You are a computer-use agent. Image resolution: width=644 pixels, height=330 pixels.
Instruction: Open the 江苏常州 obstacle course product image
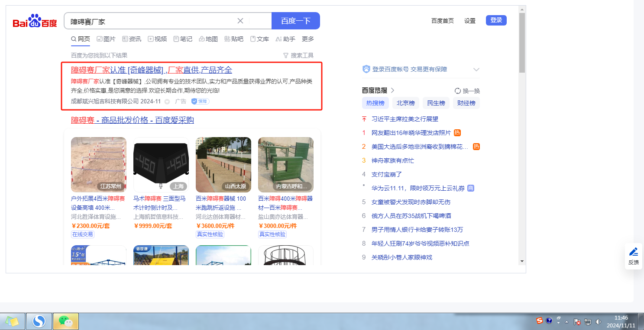click(99, 165)
